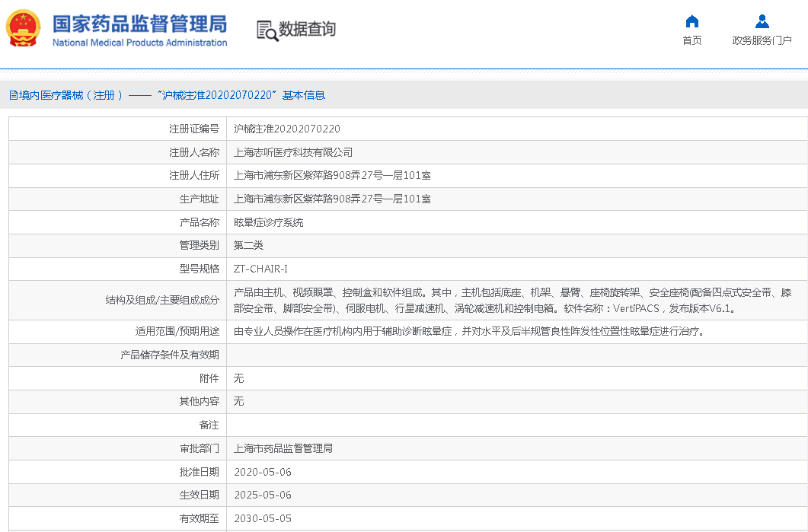Click the home house icon
The width and height of the screenshot is (808, 532).
coord(691,21)
